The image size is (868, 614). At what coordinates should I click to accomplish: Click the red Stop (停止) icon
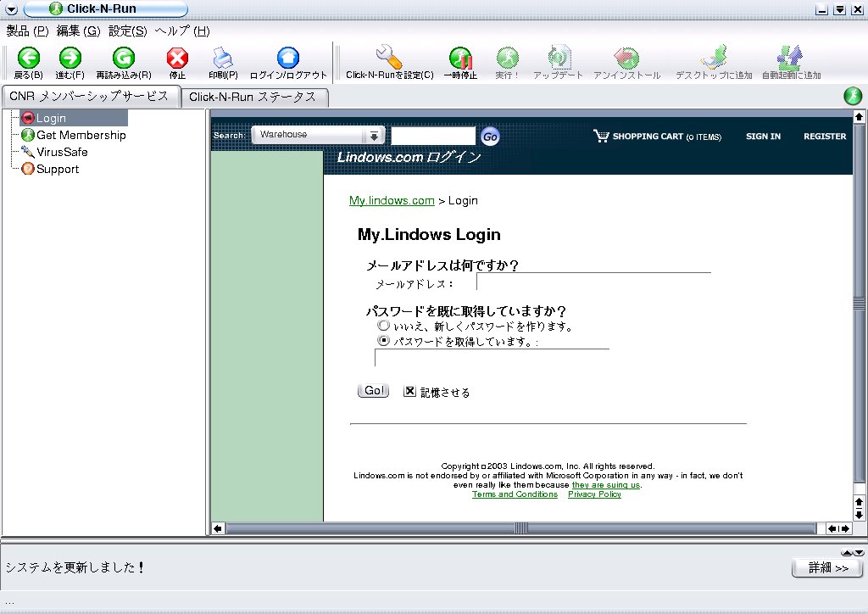pyautogui.click(x=177, y=58)
